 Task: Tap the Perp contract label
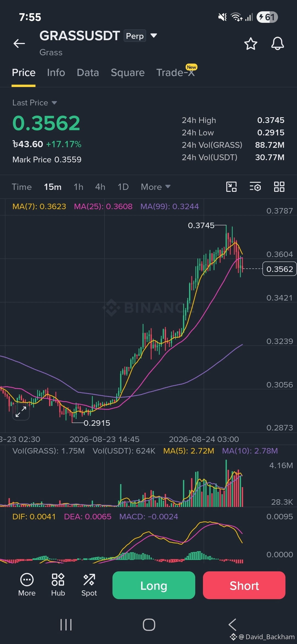point(135,36)
